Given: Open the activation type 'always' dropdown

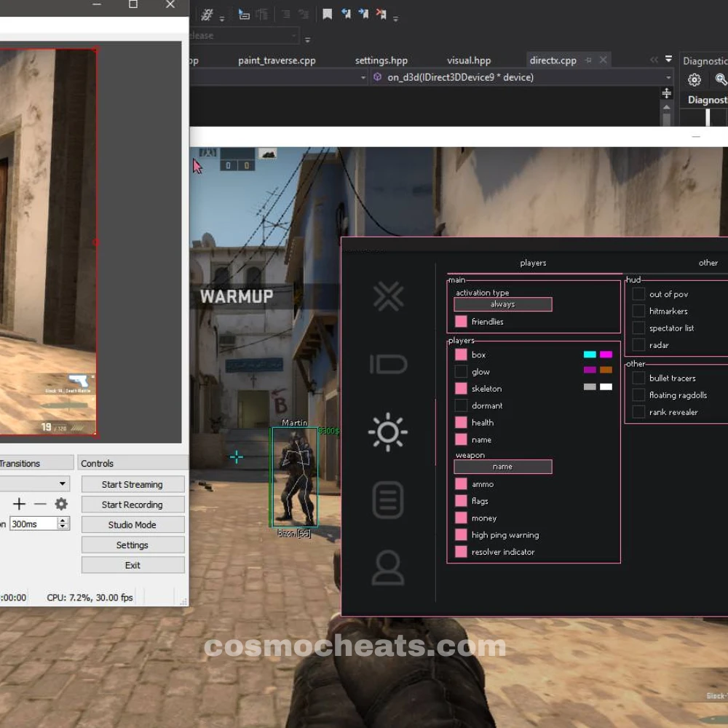Looking at the screenshot, I should 502,304.
